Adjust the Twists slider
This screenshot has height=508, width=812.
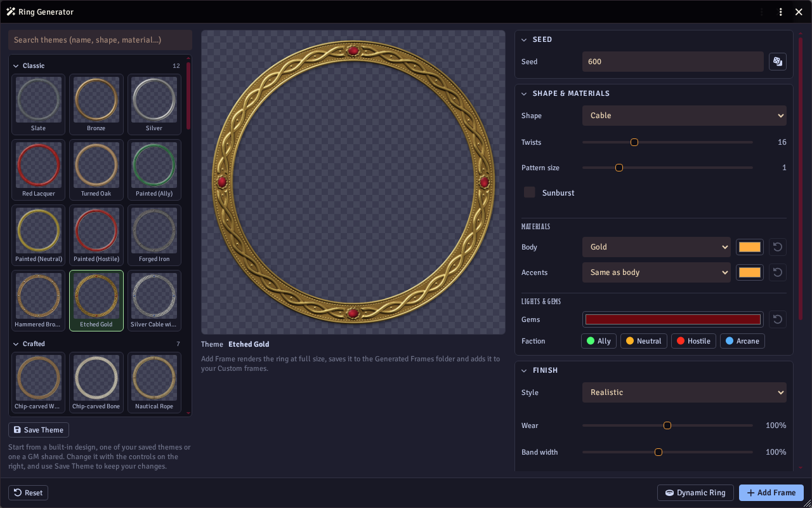point(667,142)
